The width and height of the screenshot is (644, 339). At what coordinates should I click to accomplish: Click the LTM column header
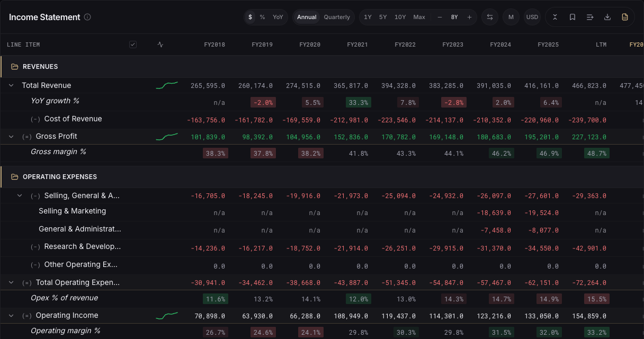601,44
